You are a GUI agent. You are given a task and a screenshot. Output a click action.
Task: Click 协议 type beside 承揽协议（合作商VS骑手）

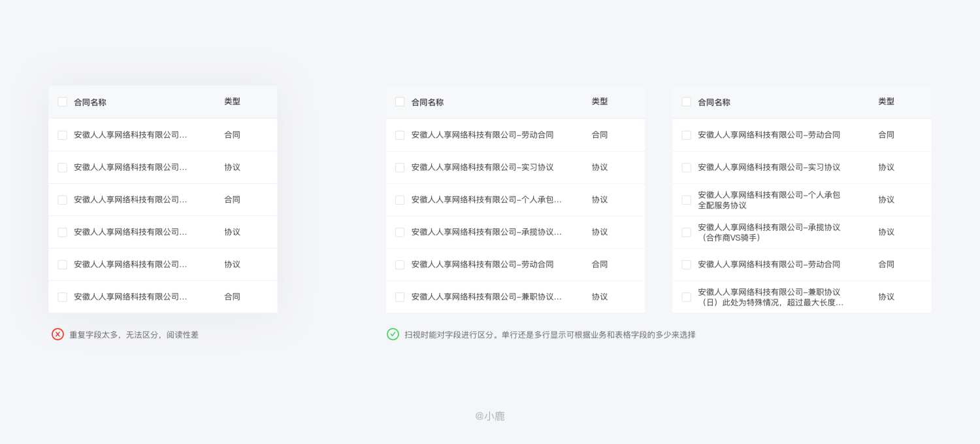[886, 232]
